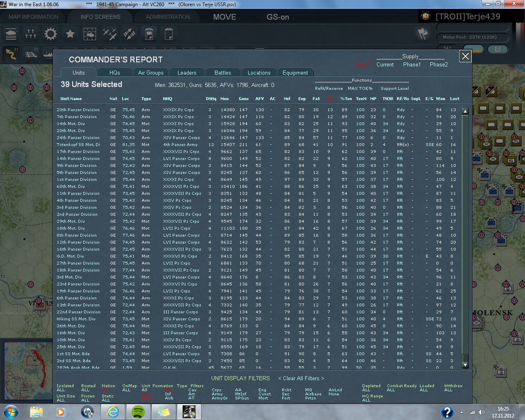Switch to the Equipment tab
Screen dimensions: 525x420
295,73
